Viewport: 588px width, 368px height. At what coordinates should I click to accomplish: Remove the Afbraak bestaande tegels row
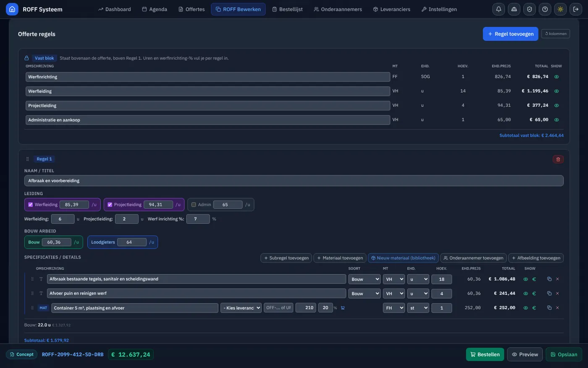coord(558,279)
